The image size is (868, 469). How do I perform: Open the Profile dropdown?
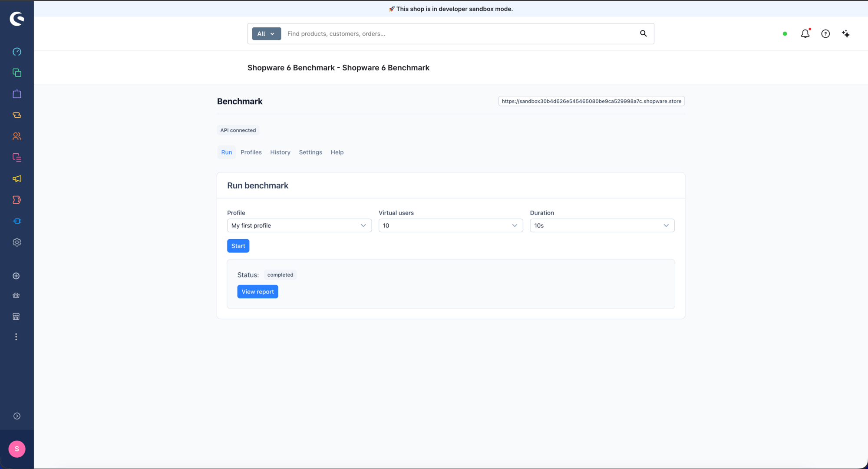pyautogui.click(x=299, y=225)
